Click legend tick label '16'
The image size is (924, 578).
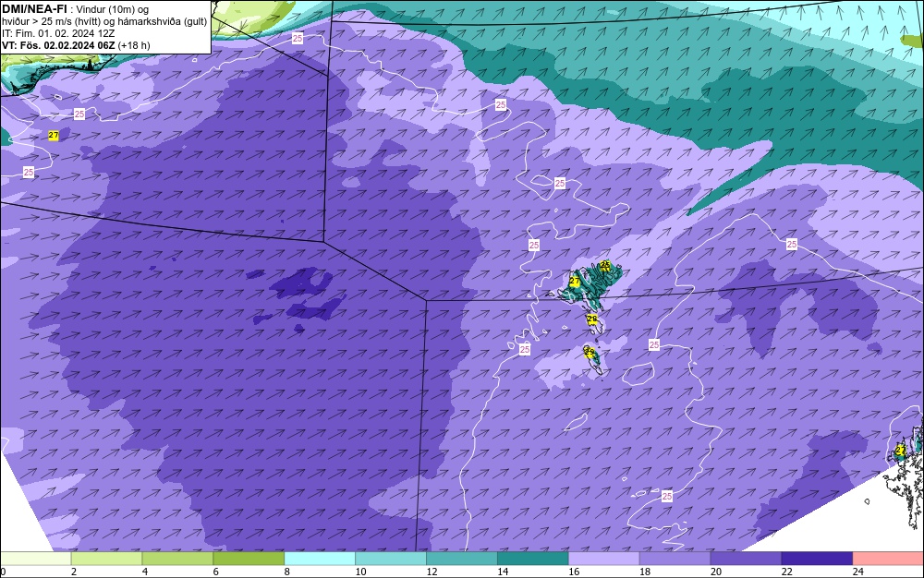coord(574,572)
